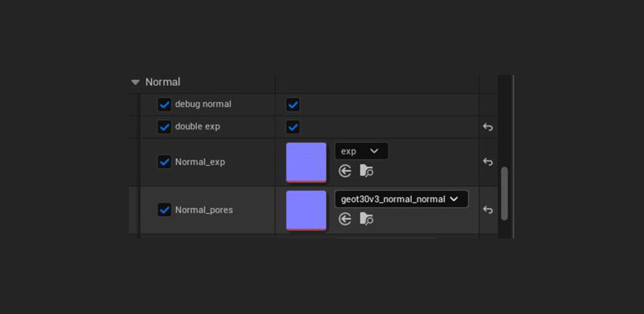Select the Normal_exp label text

tap(200, 162)
